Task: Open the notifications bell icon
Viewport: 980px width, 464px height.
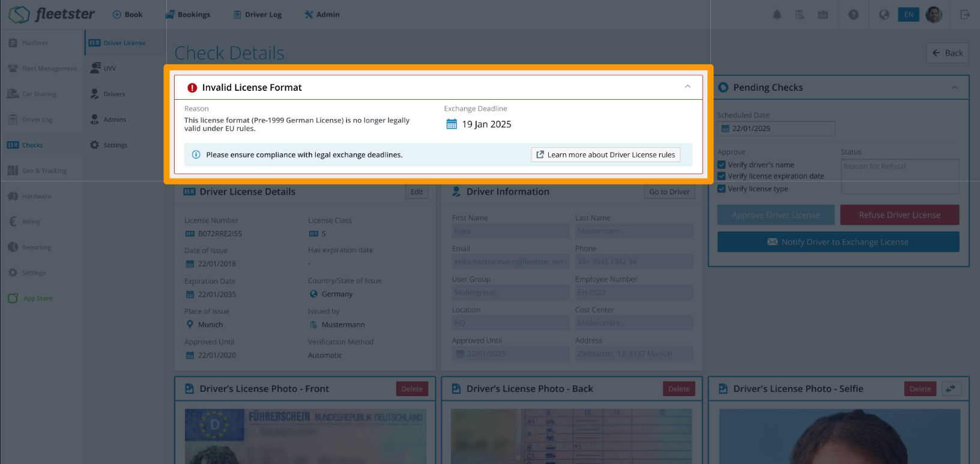Action: [776, 14]
